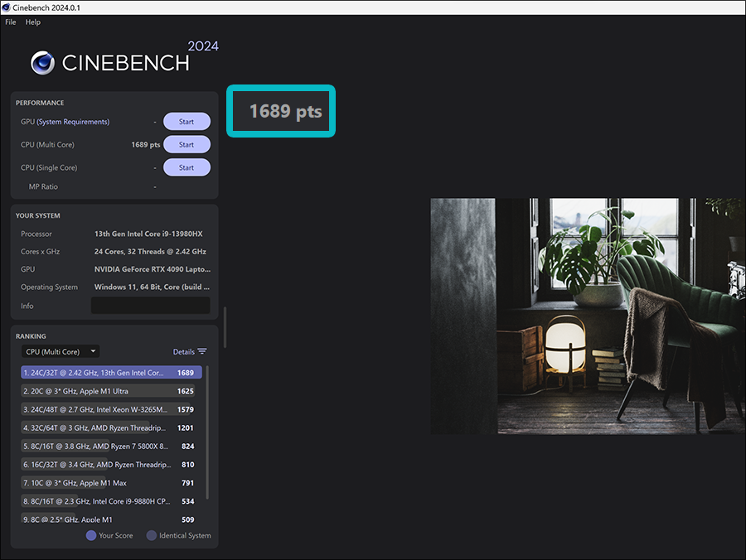Select ranking row 8C Apple M1 509
746x560 pixels.
pyautogui.click(x=109, y=519)
